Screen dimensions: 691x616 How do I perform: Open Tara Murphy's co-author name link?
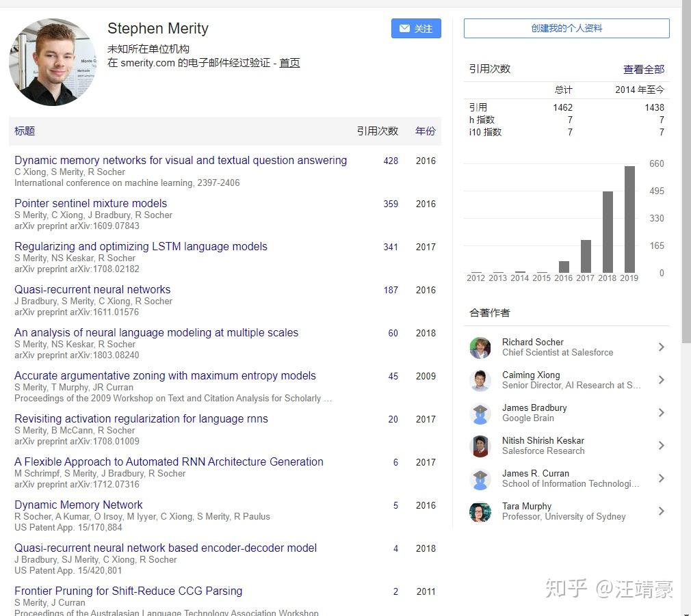tap(527, 507)
